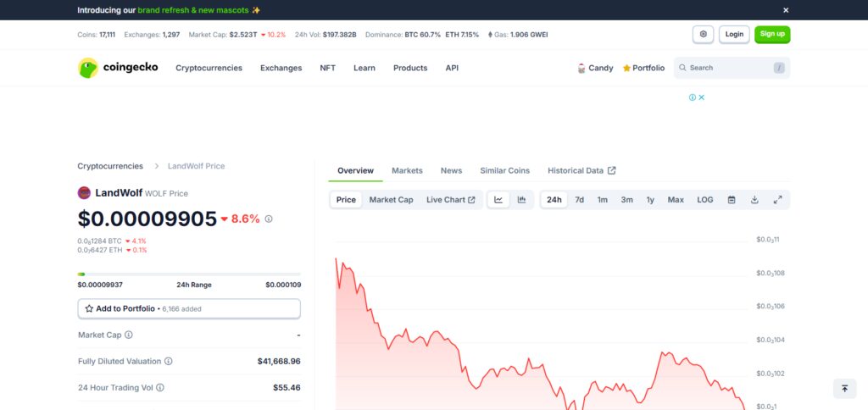Click the slash shortcut key in search
Viewport: 868px width, 410px height.
point(779,68)
